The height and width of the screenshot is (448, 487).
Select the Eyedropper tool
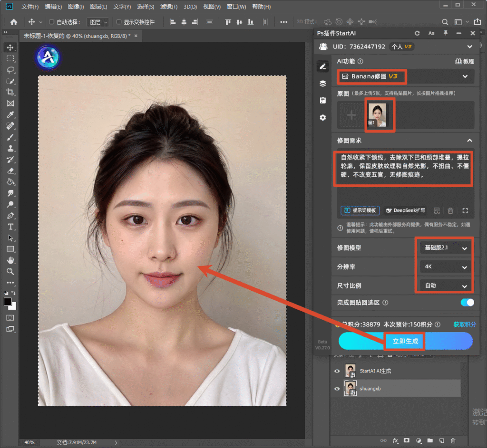10,115
